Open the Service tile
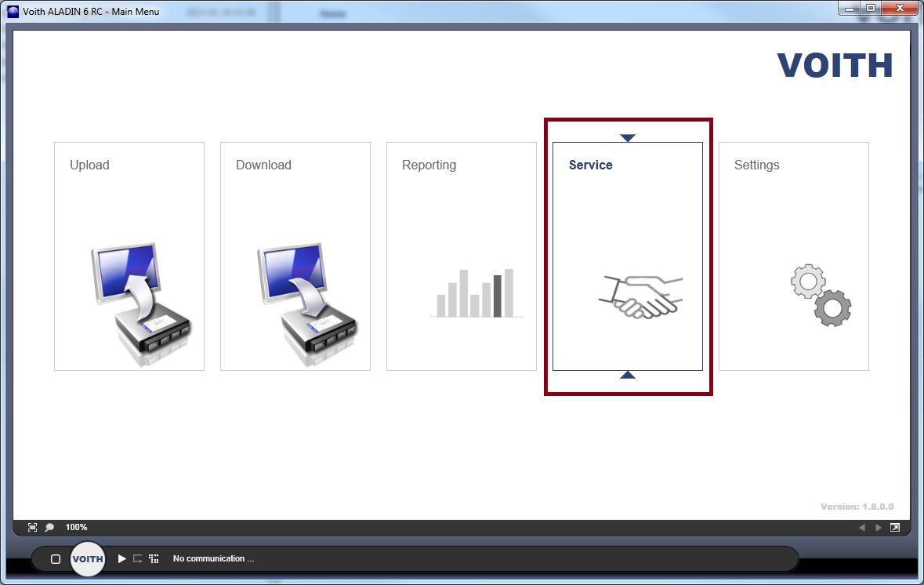 click(x=628, y=256)
